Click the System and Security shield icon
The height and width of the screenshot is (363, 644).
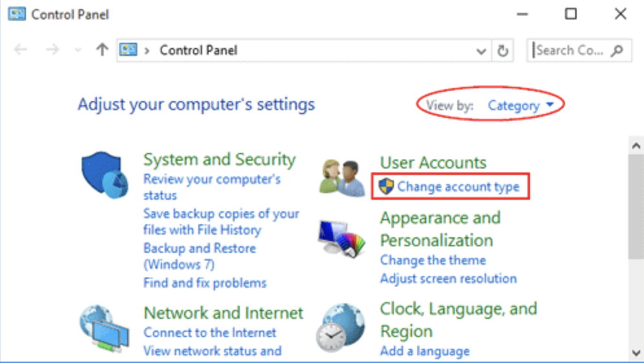point(105,175)
